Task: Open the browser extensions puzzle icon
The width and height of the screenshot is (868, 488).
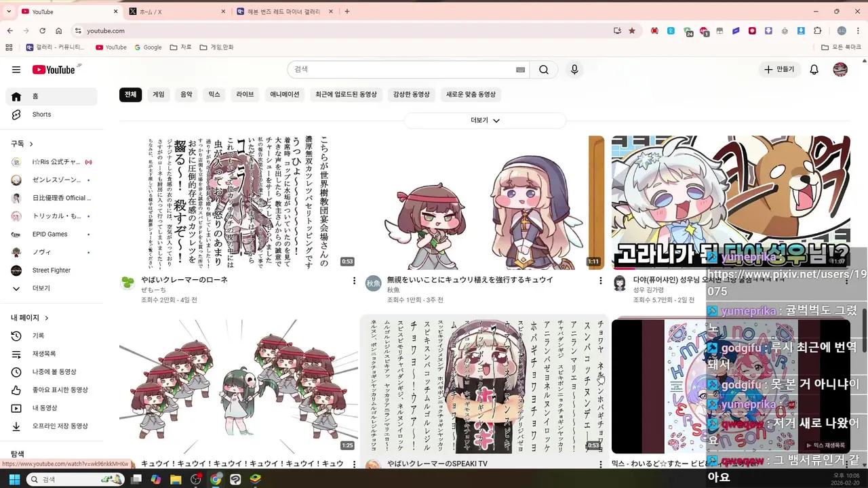Action: click(817, 30)
